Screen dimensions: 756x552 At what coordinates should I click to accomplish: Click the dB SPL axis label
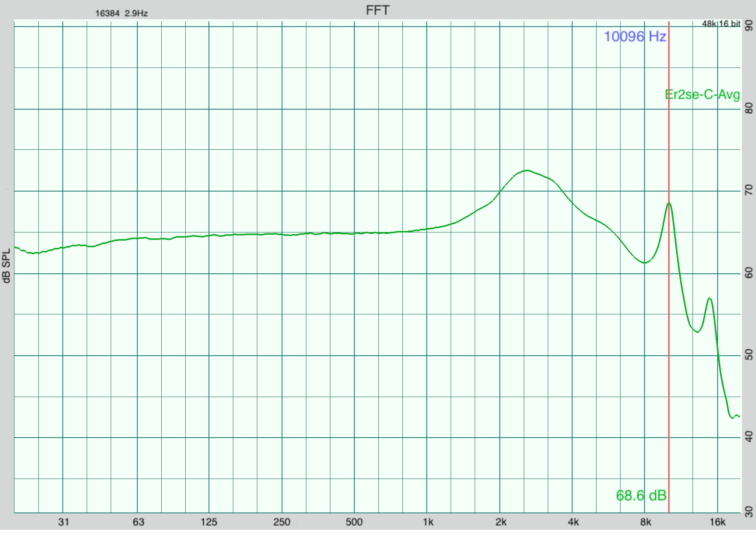tap(7, 266)
